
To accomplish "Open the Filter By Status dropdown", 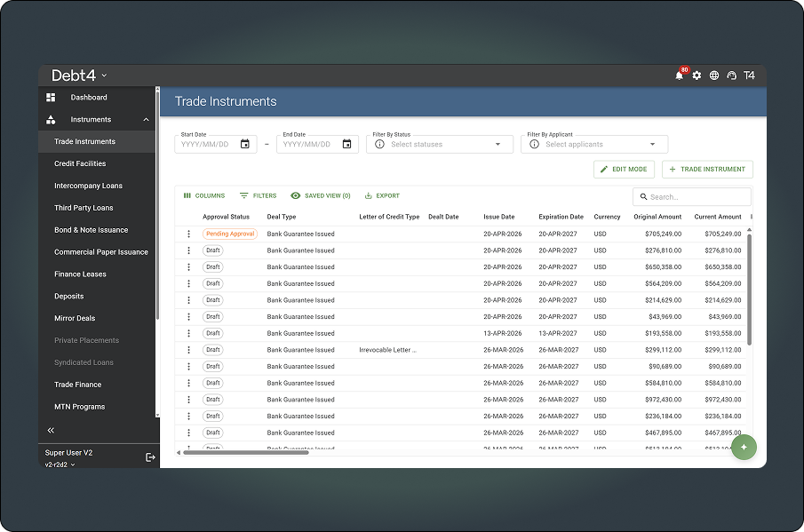I will (x=440, y=144).
